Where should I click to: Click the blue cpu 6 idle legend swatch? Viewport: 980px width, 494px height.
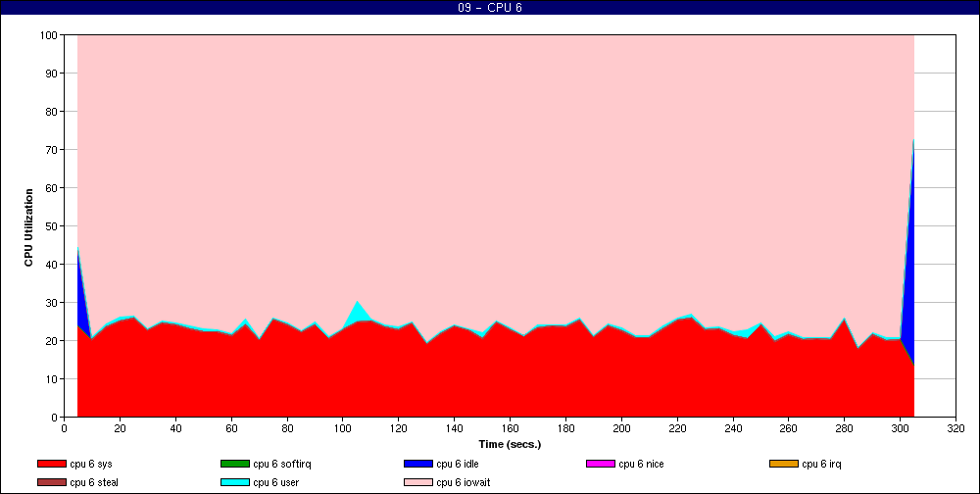[418, 464]
